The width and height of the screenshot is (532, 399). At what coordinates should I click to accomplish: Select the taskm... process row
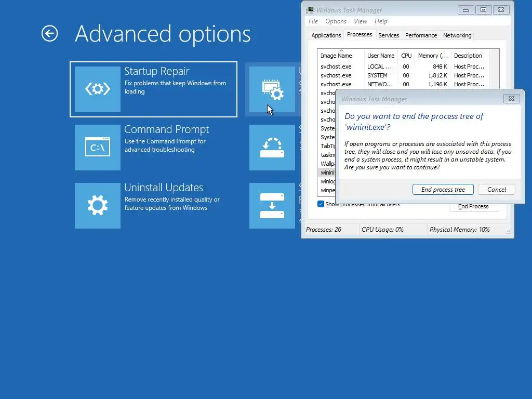pyautogui.click(x=327, y=155)
